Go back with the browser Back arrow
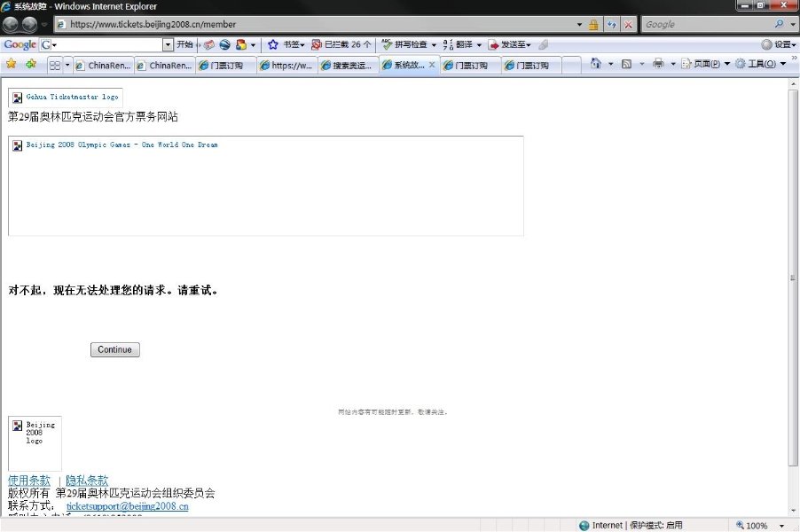The width and height of the screenshot is (800, 532). pos(11,24)
